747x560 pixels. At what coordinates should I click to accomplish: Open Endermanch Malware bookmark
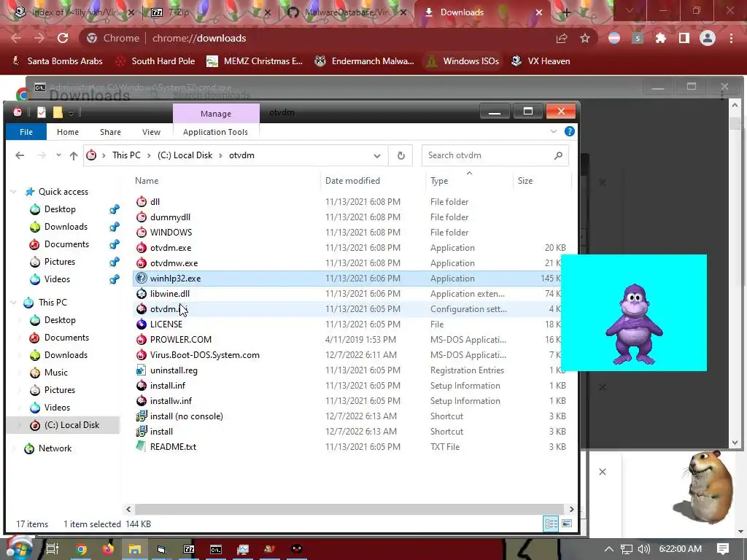pos(365,61)
